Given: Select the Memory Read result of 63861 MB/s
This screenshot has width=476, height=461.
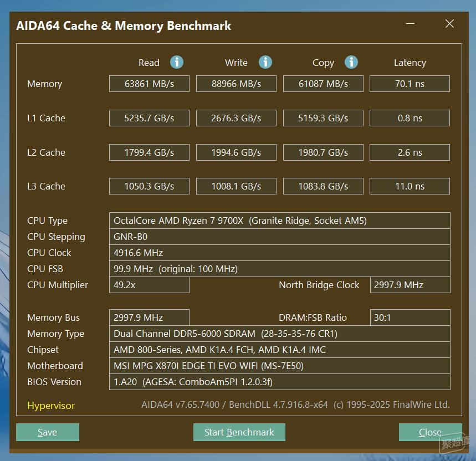Looking at the screenshot, I should click(149, 83).
